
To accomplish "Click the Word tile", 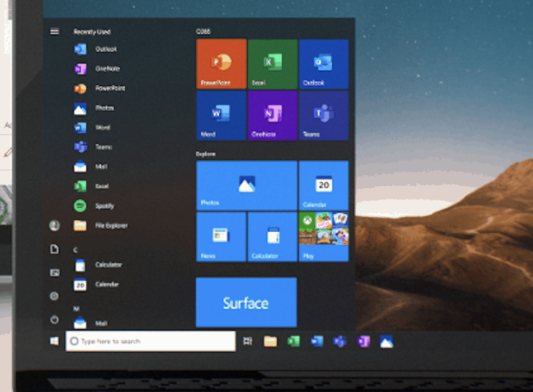I will pos(221,115).
